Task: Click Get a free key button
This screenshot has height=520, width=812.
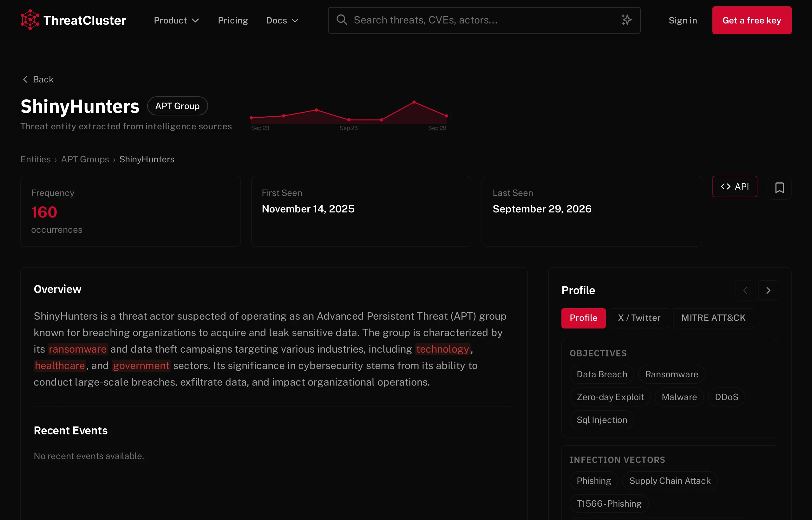Action: point(751,20)
